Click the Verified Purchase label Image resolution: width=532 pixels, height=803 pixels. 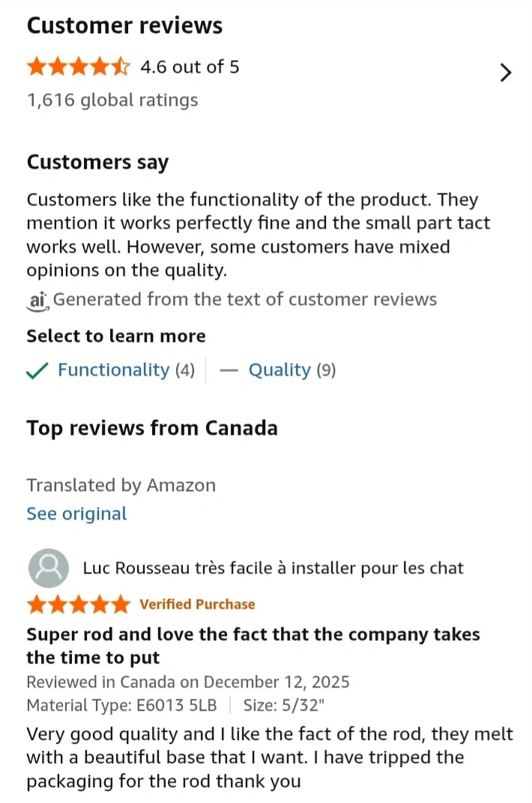point(197,604)
